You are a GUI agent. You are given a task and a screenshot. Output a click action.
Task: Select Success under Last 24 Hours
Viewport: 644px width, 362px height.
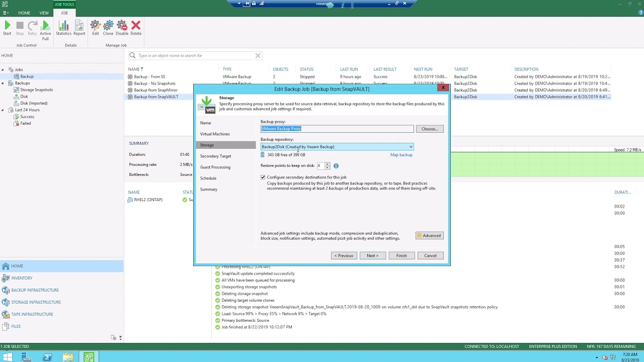[x=27, y=117]
